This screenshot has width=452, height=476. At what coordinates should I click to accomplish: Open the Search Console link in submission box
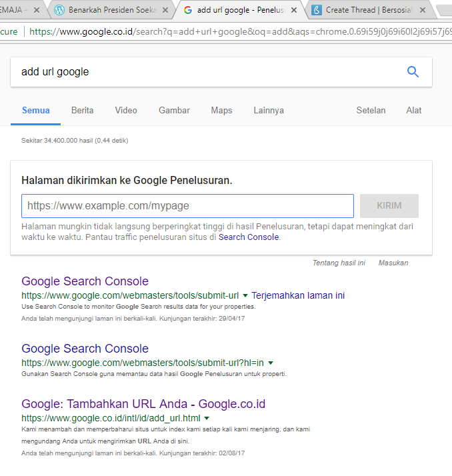pyautogui.click(x=249, y=237)
